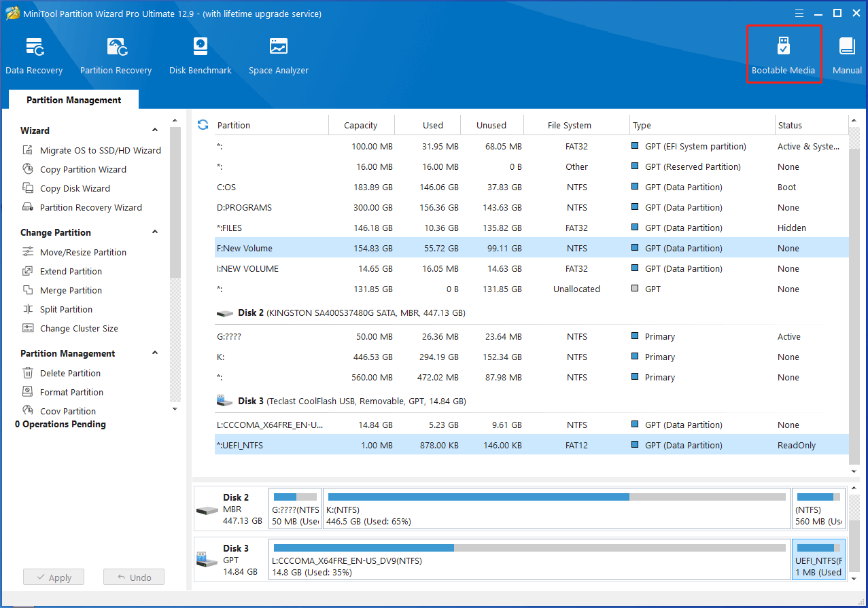The height and width of the screenshot is (608, 868).
Task: Click the Apply button
Action: click(53, 577)
